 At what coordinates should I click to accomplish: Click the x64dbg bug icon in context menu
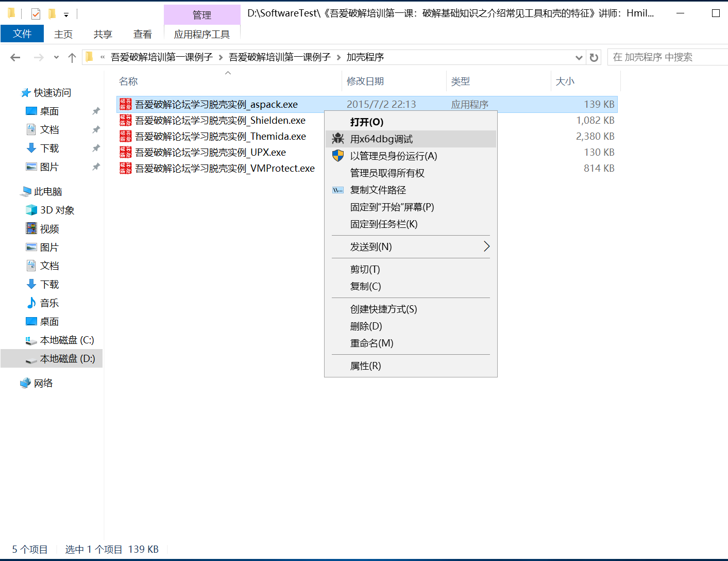pos(338,139)
